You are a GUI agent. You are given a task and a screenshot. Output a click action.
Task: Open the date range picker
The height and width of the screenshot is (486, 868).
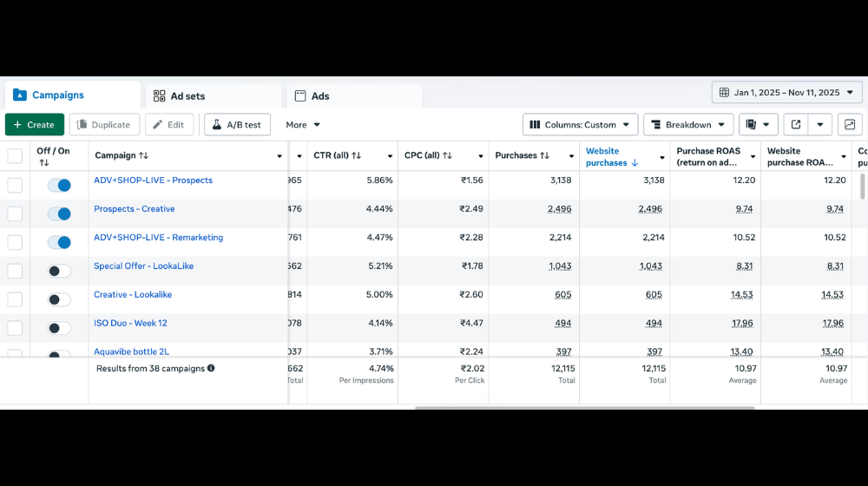pyautogui.click(x=786, y=92)
